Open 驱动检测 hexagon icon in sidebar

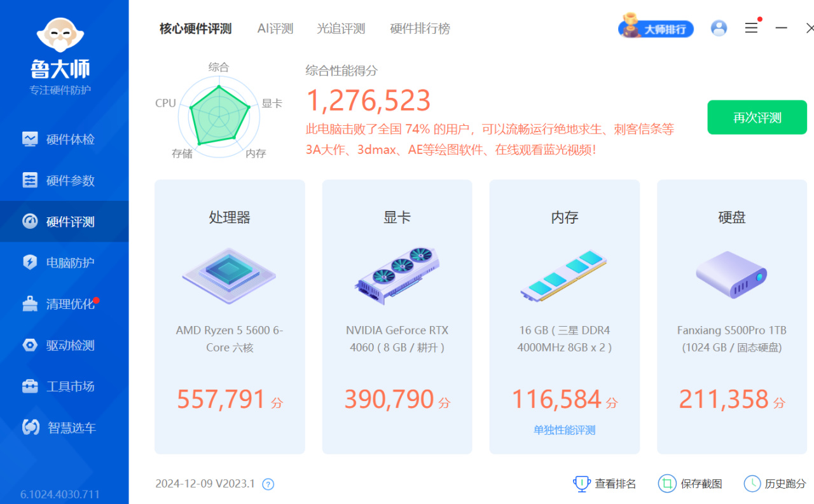point(30,345)
